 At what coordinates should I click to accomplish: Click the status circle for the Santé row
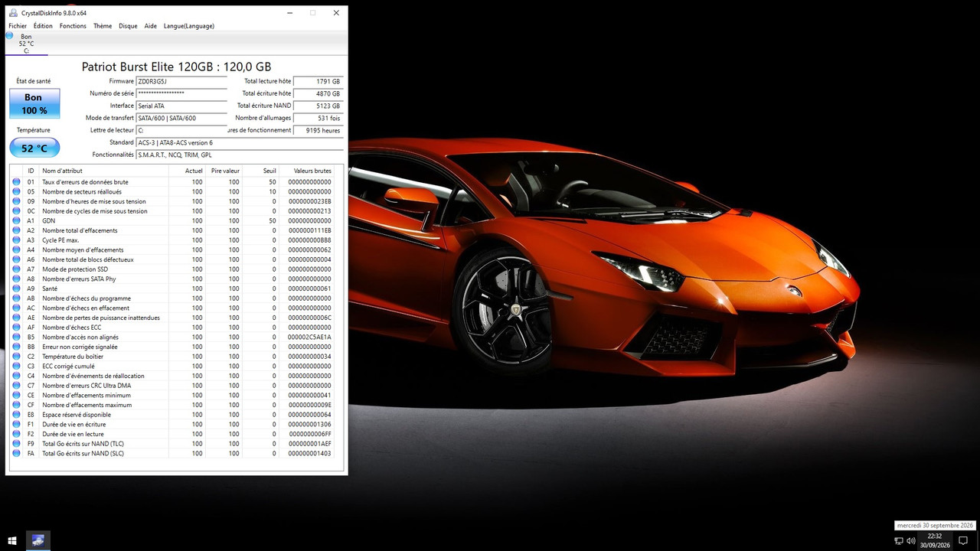coord(16,289)
